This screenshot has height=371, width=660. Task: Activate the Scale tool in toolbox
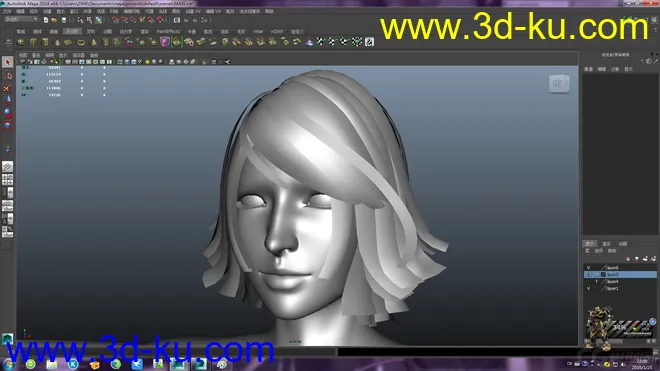click(8, 125)
